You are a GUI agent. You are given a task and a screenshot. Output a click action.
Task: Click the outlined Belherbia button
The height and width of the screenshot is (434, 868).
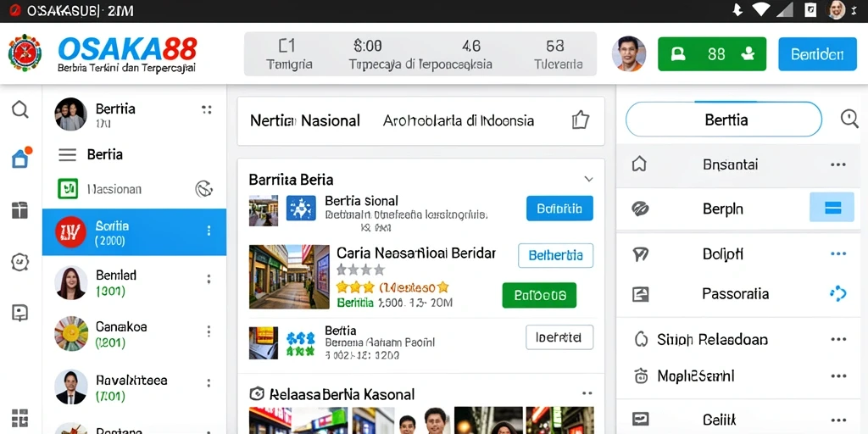click(x=556, y=255)
